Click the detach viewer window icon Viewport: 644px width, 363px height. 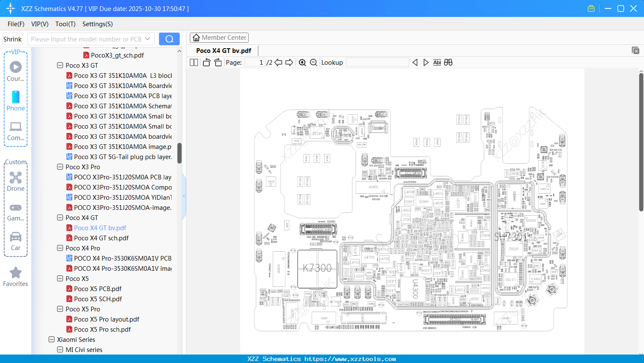(x=636, y=50)
